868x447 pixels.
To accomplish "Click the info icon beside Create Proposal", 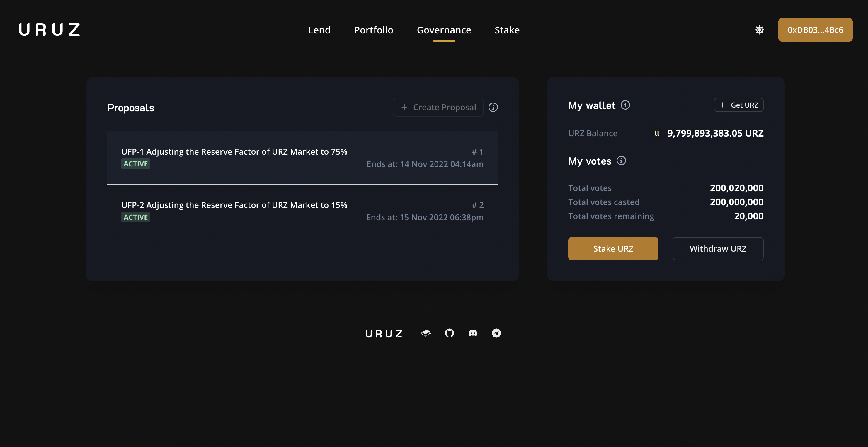I will 493,107.
